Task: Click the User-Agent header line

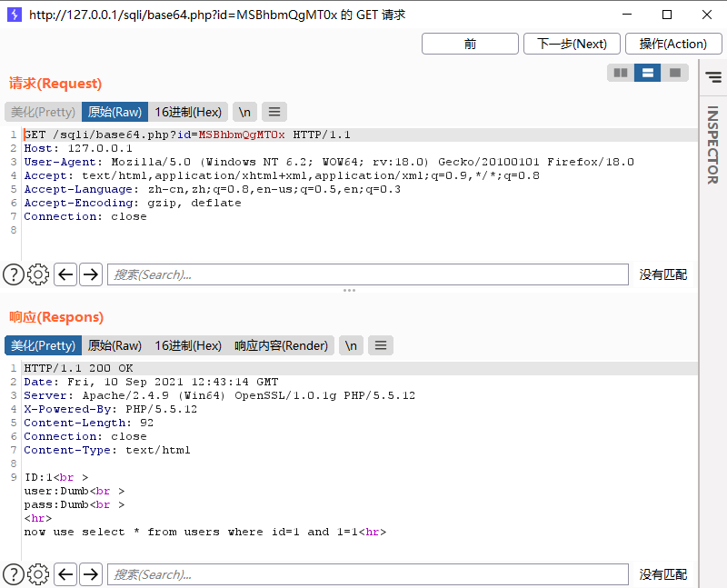Action: (329, 162)
